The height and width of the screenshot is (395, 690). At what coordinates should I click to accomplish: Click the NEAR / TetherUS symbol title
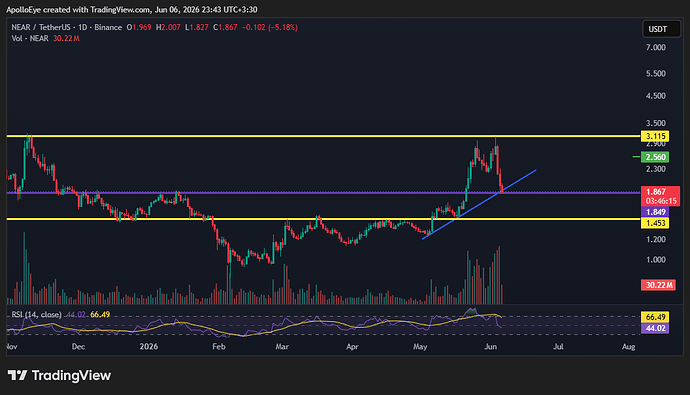click(67, 27)
